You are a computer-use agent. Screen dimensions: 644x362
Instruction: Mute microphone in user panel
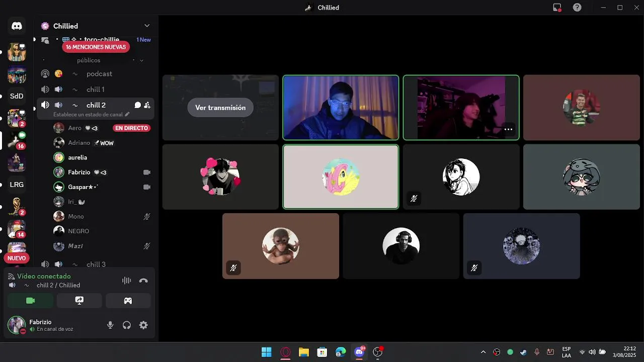click(110, 325)
